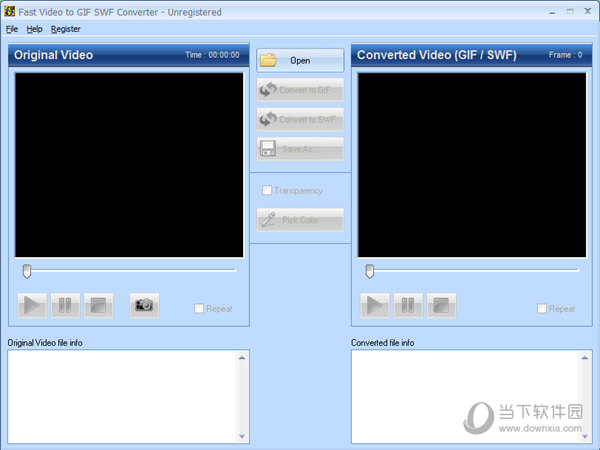Click the Converted Video preview area

[472, 165]
